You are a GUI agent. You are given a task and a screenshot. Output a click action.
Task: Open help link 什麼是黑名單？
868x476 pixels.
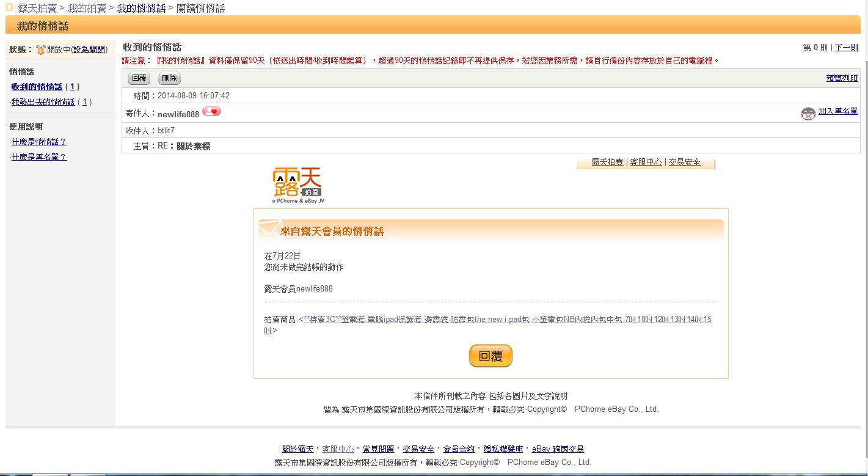point(39,157)
